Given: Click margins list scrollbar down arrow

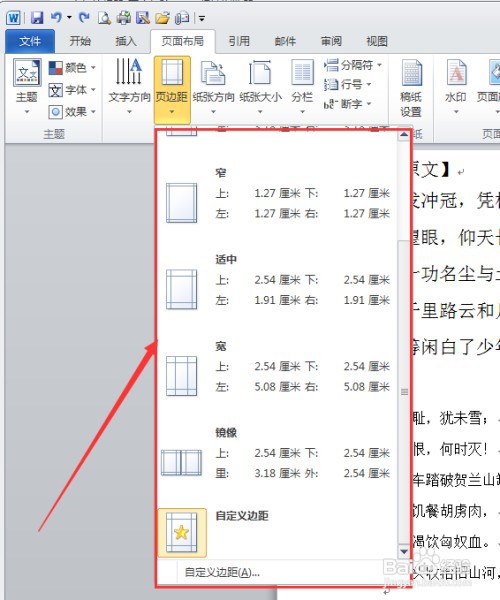Looking at the screenshot, I should tap(404, 551).
